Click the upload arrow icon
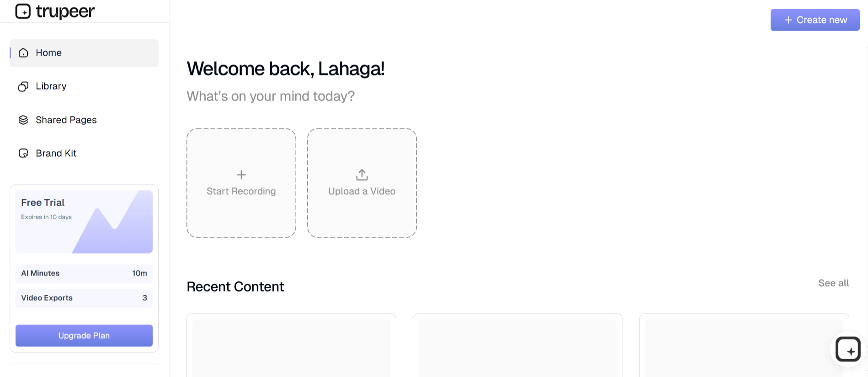 pyautogui.click(x=362, y=175)
